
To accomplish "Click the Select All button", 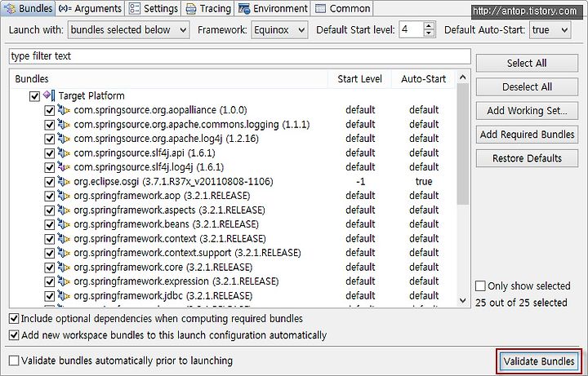I will [527, 63].
